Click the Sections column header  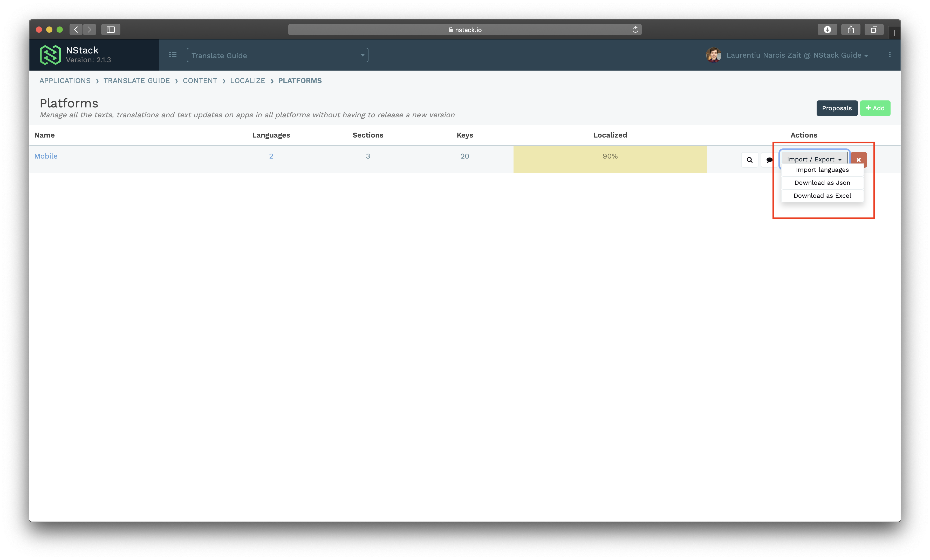point(367,135)
